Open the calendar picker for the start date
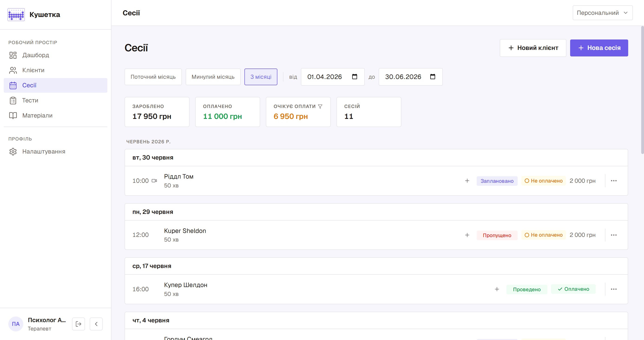This screenshot has height=340, width=644. [x=355, y=77]
